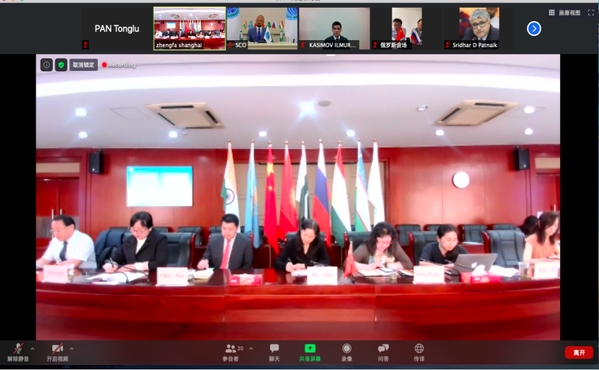Open the chat (聊天) panel
Viewport: 599px width, 370px height.
click(274, 352)
